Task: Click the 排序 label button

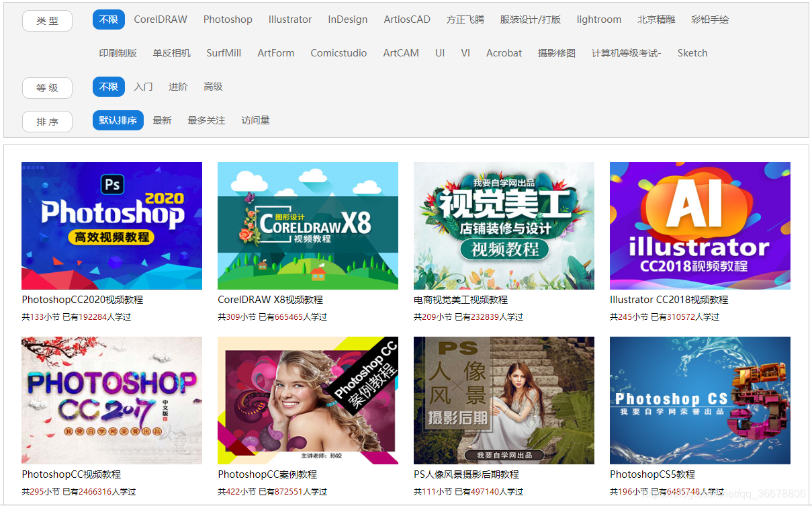Action: pyautogui.click(x=47, y=122)
